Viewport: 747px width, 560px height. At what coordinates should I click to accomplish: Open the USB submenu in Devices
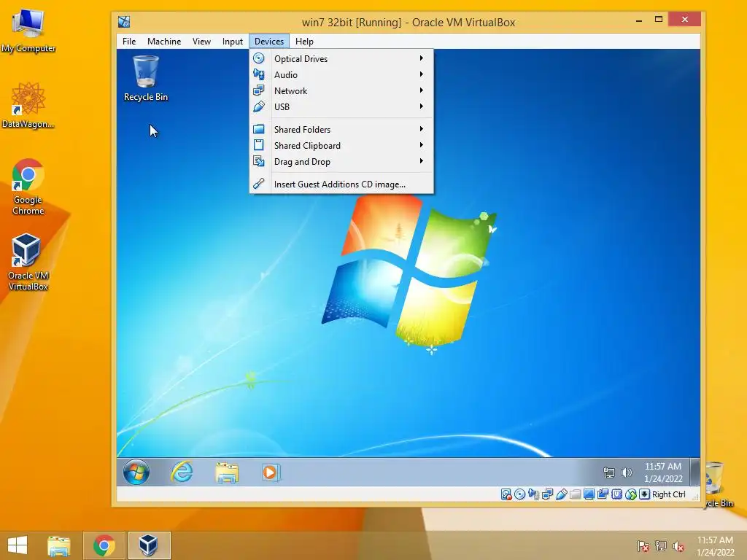coord(341,106)
